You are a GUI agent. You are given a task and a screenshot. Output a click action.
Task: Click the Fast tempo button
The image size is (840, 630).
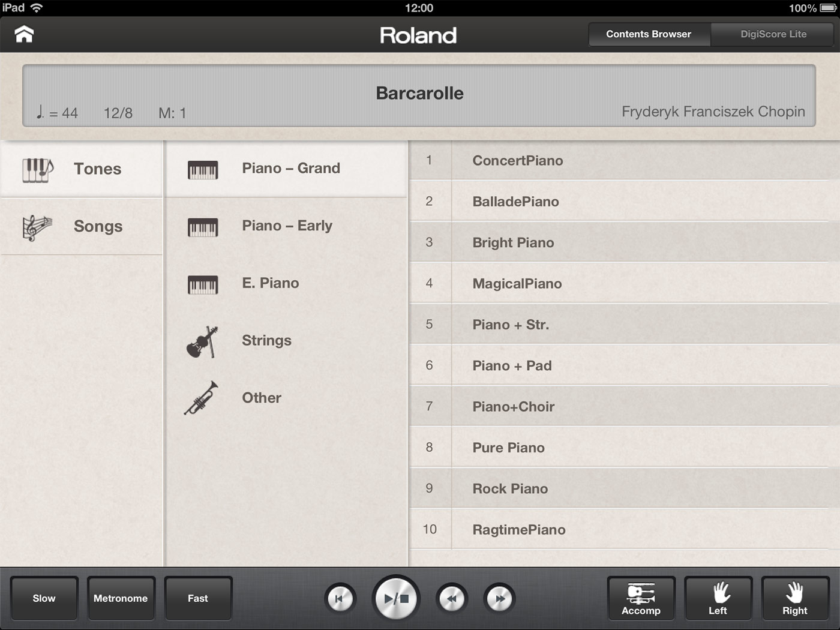point(198,598)
